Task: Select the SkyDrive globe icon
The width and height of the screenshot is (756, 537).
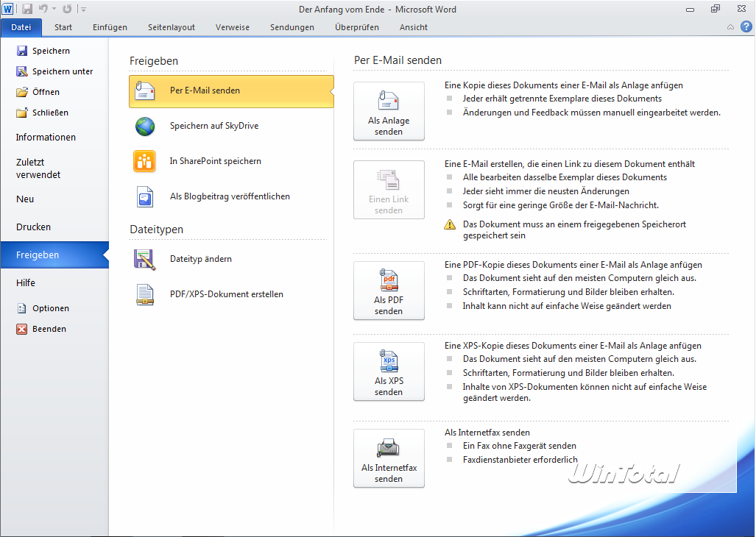Action: tap(145, 127)
